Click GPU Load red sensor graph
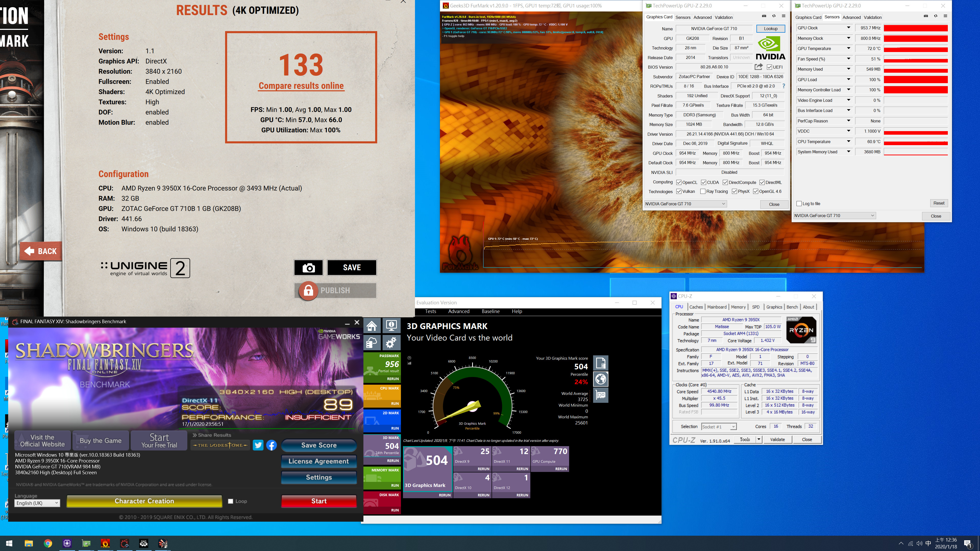This screenshot has height=551, width=980. coord(915,80)
